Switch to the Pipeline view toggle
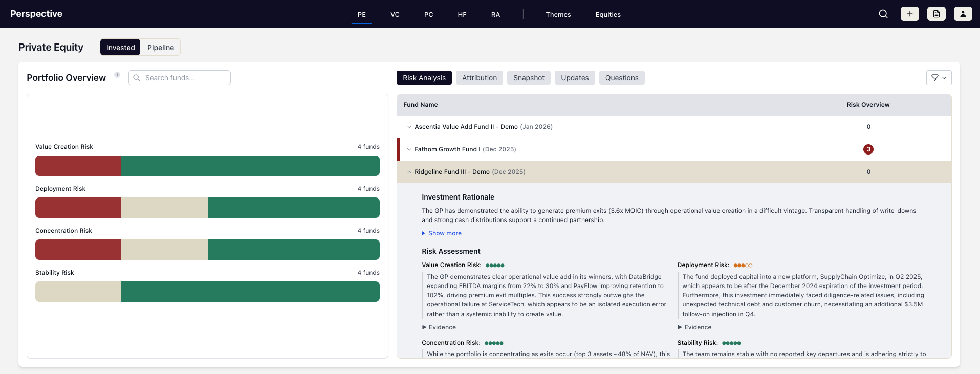This screenshot has width=980, height=374. [x=161, y=48]
